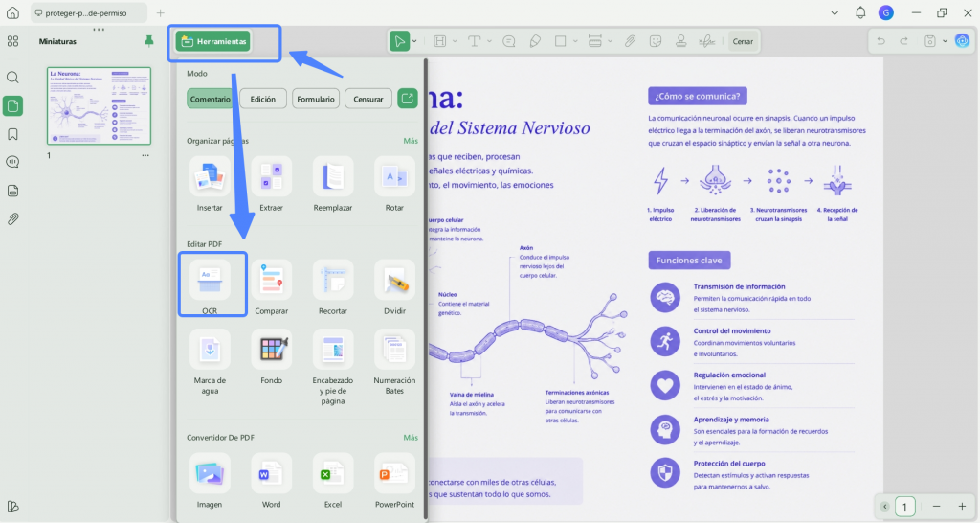Convert PDF to PowerPoint
Viewport: 980px width, 523px height.
pyautogui.click(x=394, y=482)
